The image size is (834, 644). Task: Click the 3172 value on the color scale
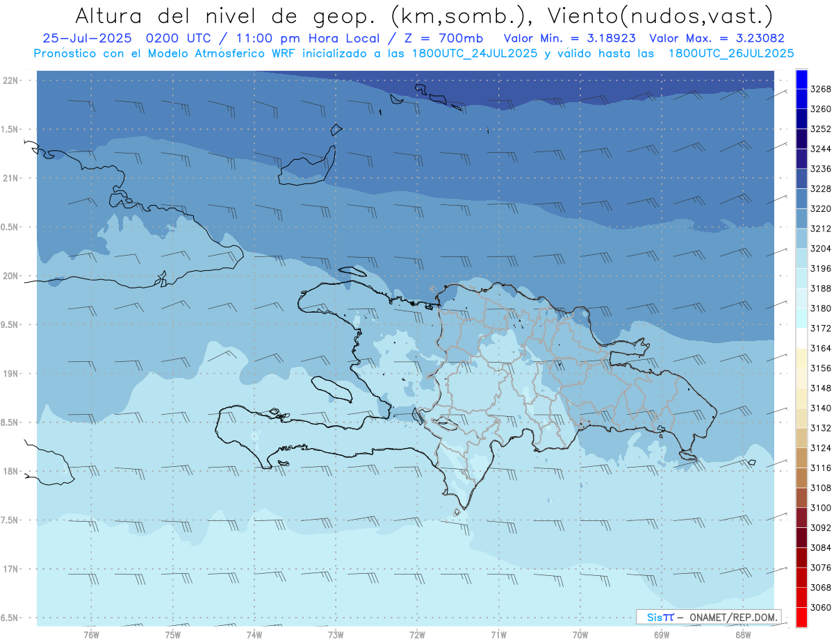click(x=821, y=328)
